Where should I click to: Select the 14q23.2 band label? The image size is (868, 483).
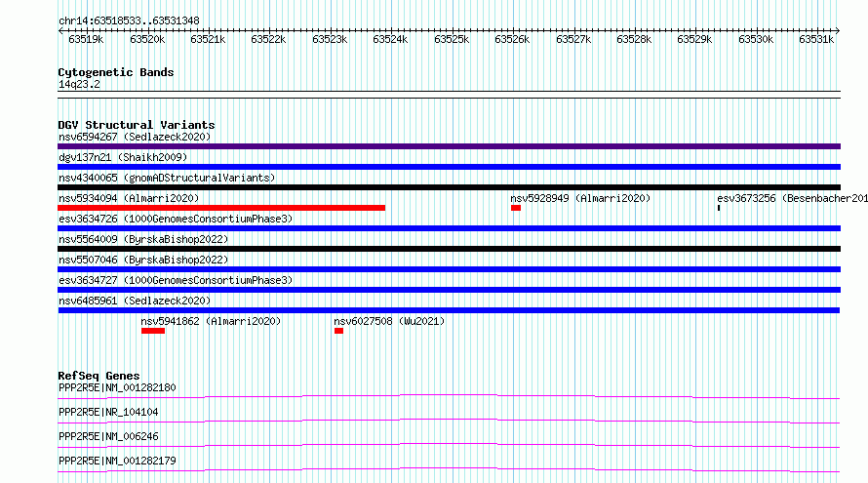coord(79,84)
